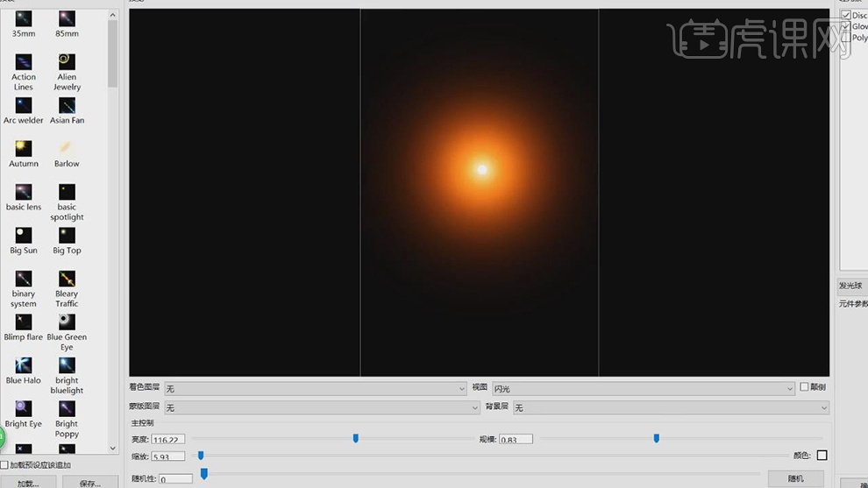868x488 pixels.
Task: Click the 保存 save button
Action: (x=90, y=483)
